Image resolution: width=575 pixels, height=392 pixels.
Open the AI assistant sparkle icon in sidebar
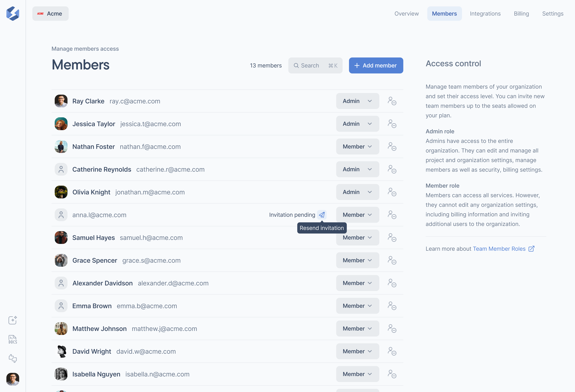click(12, 320)
